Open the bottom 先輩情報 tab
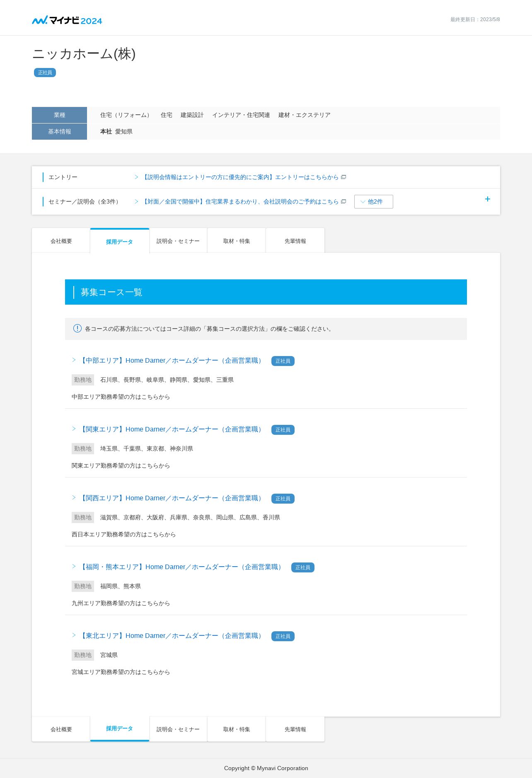This screenshot has height=778, width=532. point(295,729)
